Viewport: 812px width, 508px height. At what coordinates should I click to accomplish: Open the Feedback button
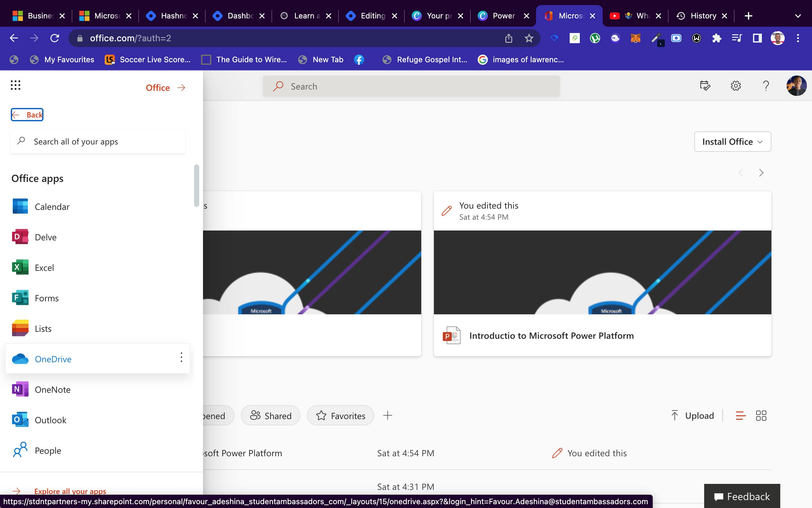(x=742, y=496)
